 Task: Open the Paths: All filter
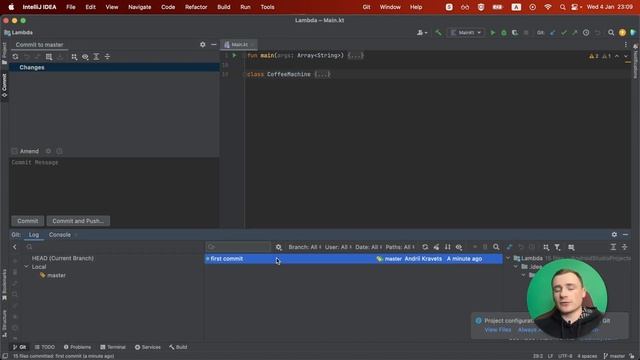tap(400, 247)
